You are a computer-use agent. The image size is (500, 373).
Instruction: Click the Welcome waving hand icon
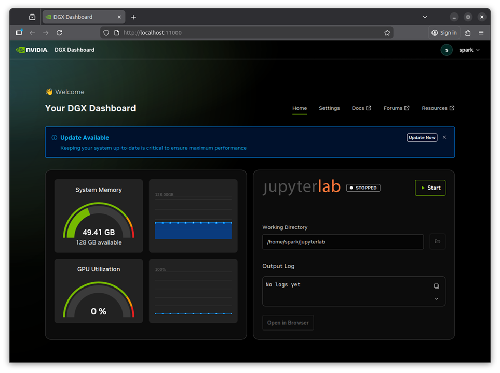tap(49, 92)
